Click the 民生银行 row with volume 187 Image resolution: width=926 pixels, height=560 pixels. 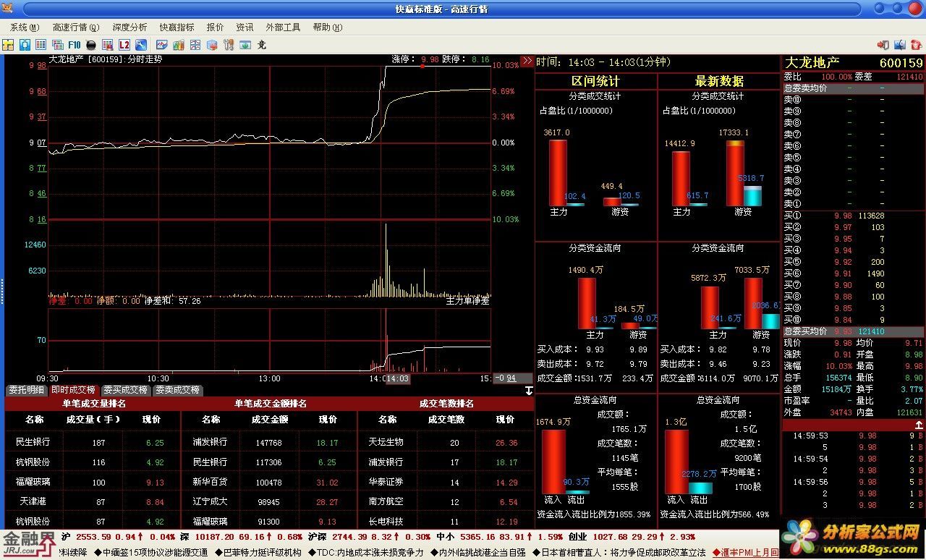[93, 442]
